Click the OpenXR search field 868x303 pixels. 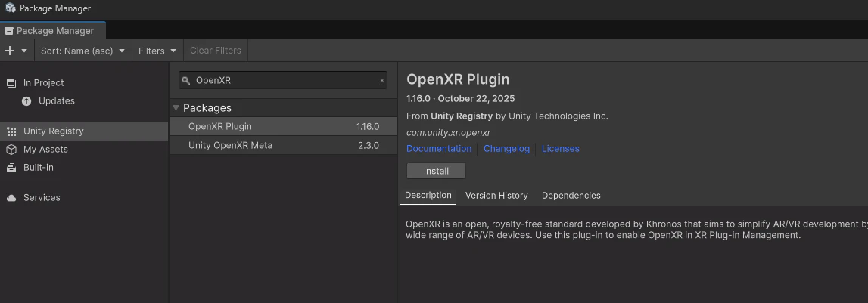tap(283, 80)
